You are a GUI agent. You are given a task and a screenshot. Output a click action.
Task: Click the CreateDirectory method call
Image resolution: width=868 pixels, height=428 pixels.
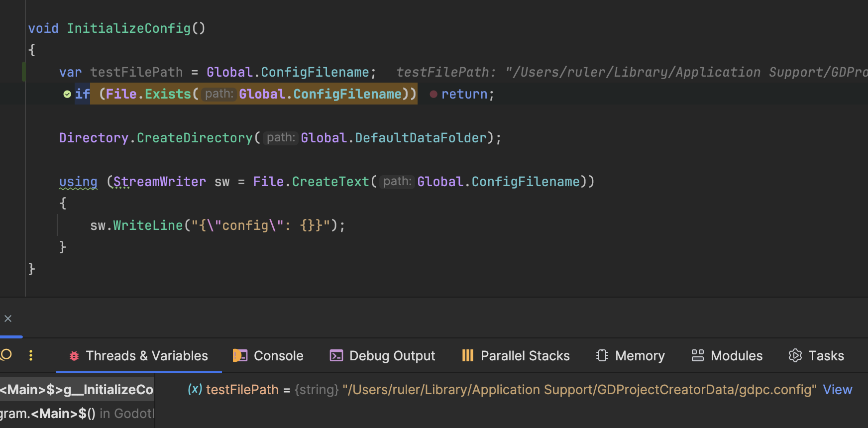coord(195,138)
